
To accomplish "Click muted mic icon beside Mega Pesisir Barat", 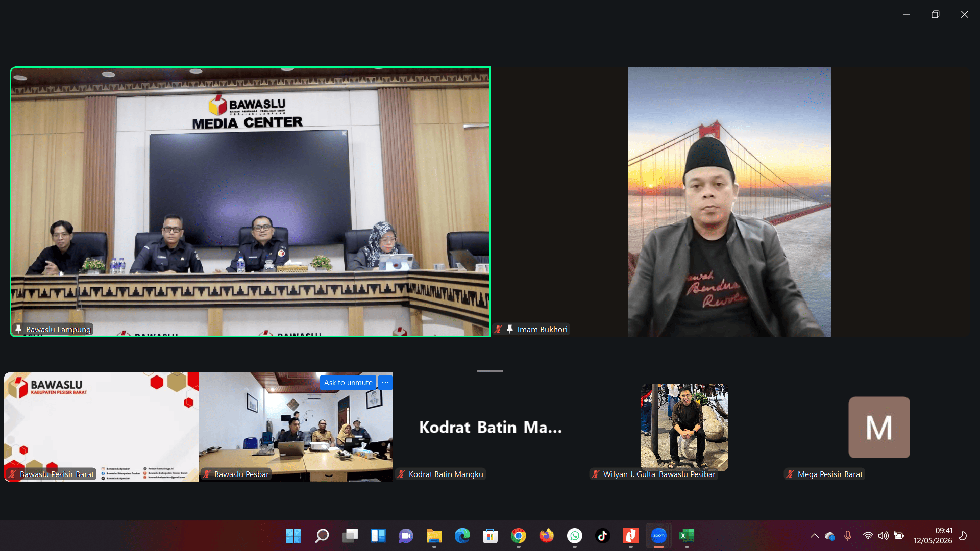I will click(790, 474).
